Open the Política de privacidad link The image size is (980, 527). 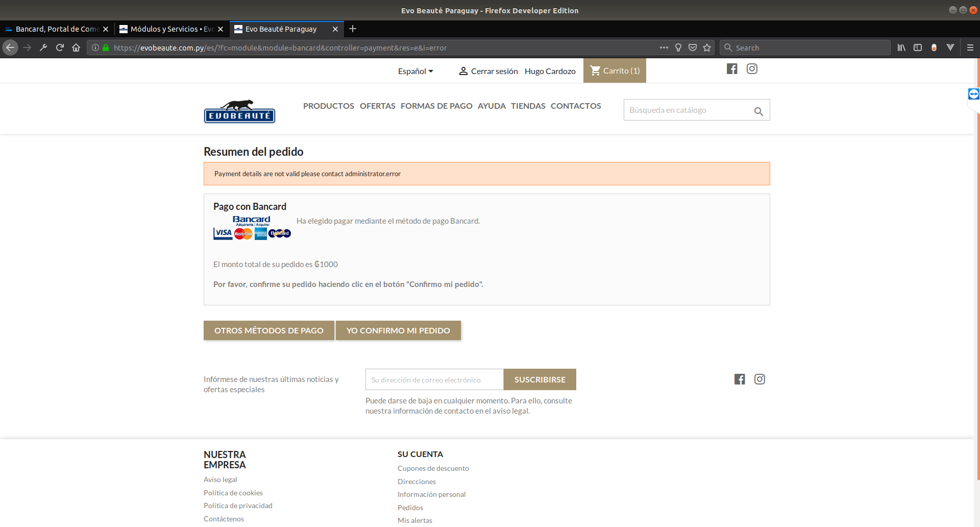[238, 506]
